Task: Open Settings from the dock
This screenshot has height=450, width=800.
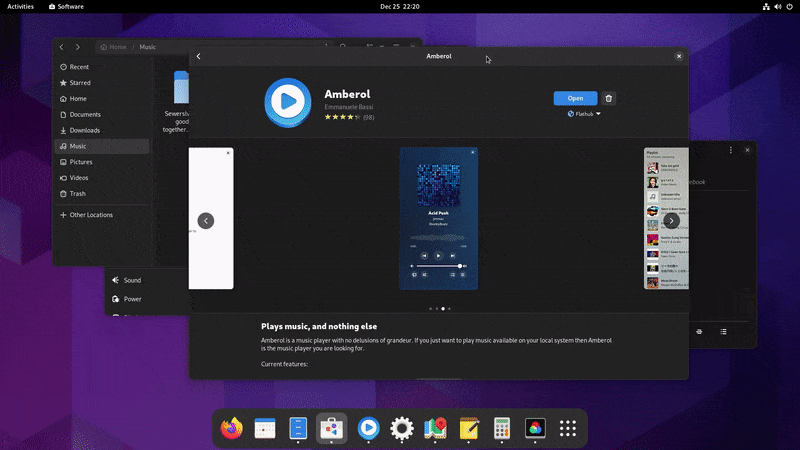Action: pos(402,428)
